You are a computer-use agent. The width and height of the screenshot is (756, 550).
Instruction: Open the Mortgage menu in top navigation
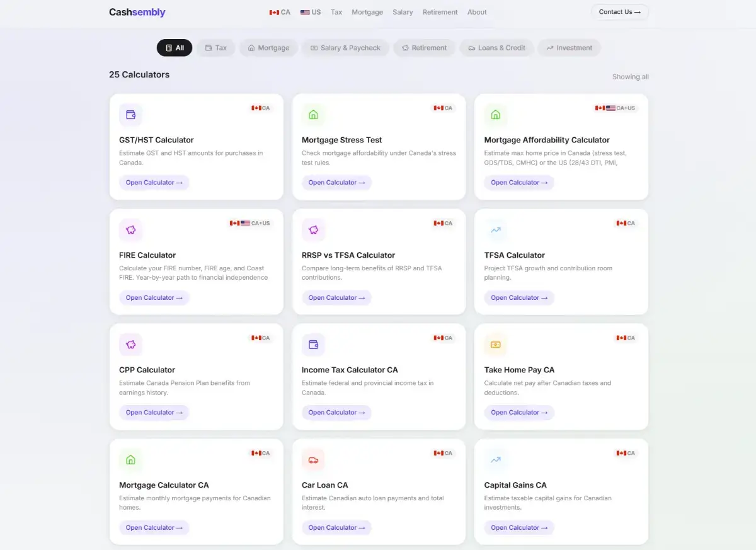point(367,12)
